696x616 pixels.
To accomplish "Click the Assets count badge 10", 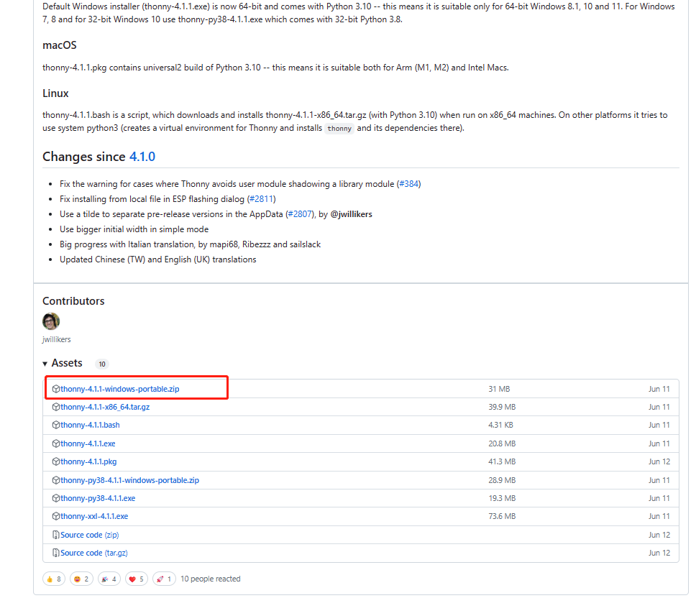I will (x=102, y=364).
